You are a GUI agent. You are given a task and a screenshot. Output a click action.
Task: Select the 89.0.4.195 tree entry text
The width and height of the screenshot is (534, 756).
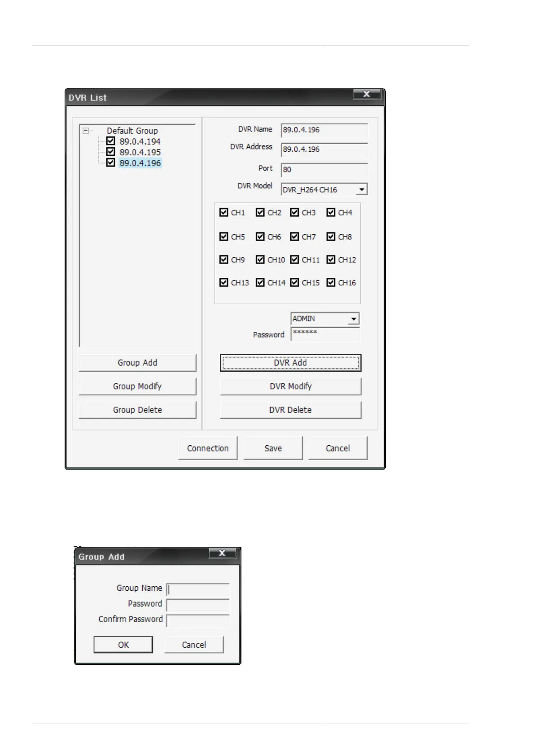point(140,152)
